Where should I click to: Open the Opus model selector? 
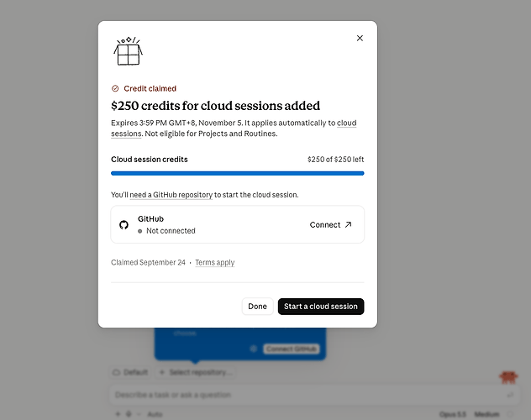452,414
